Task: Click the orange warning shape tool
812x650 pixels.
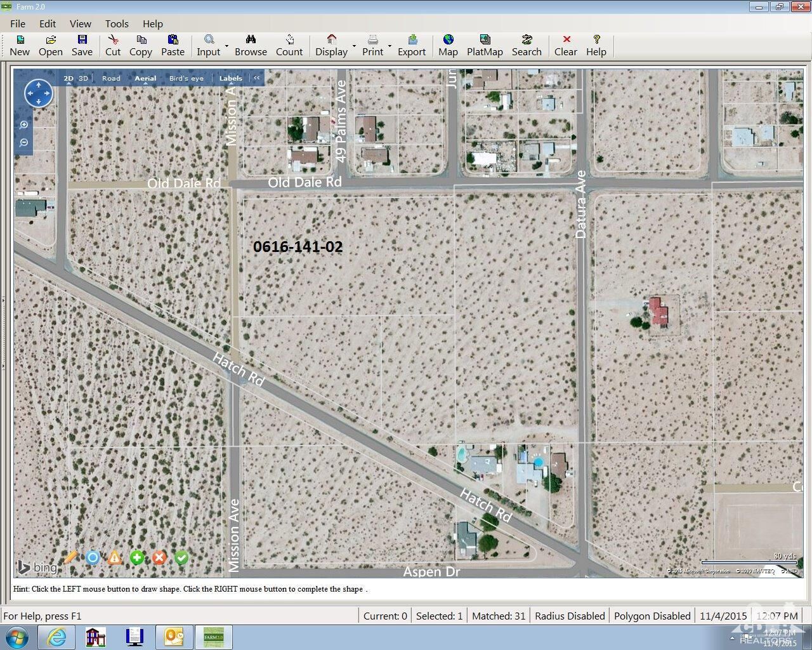Action: [115, 557]
